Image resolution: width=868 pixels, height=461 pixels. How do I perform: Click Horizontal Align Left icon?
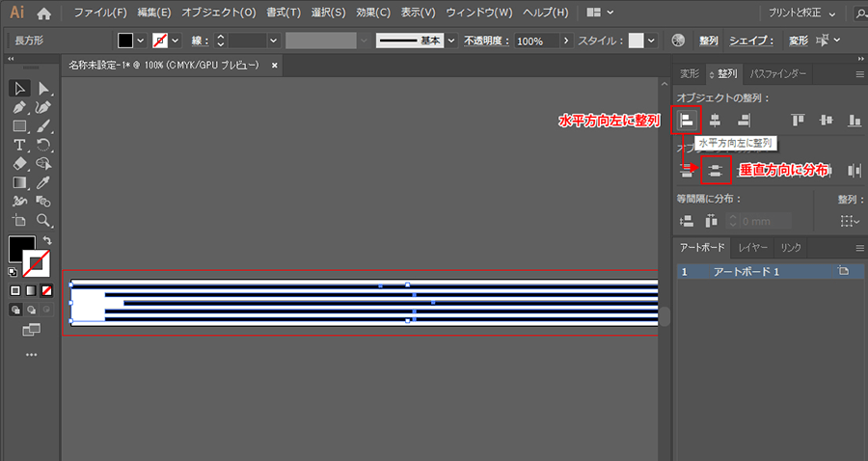pyautogui.click(x=687, y=121)
